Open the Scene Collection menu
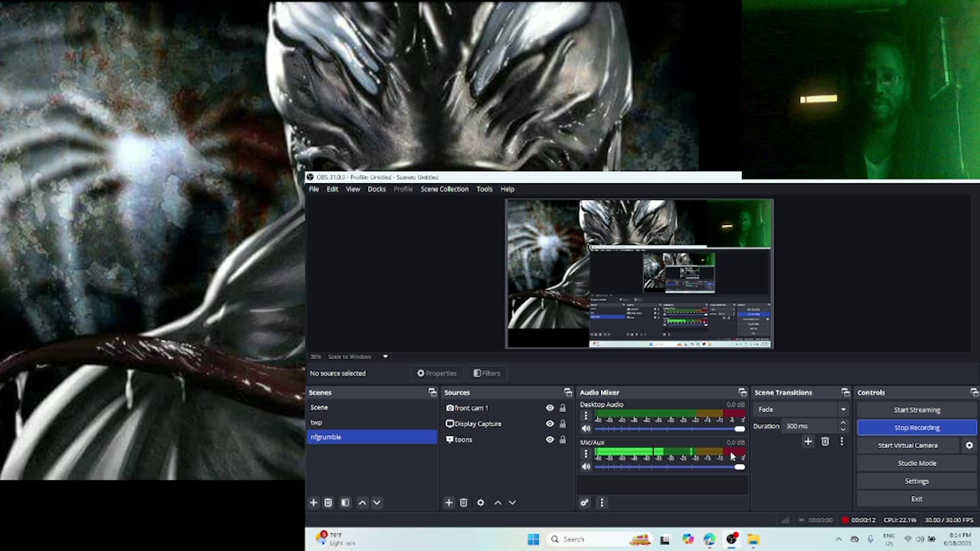 point(444,189)
